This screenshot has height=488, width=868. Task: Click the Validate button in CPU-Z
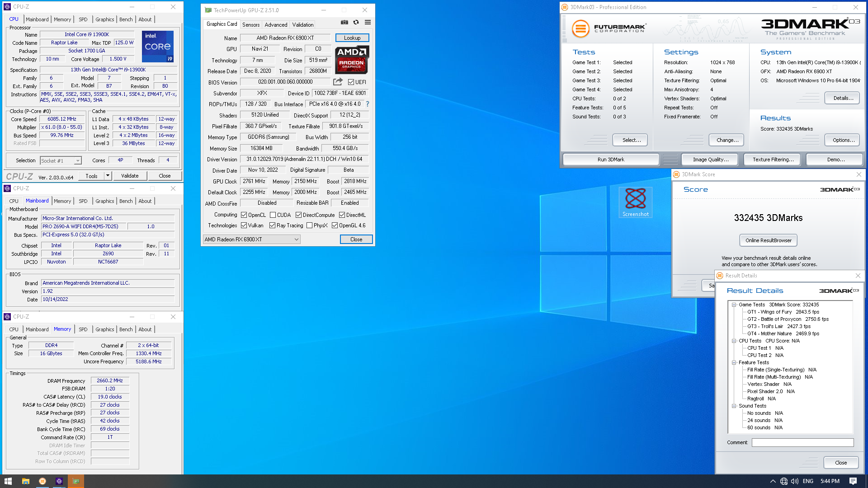(130, 176)
